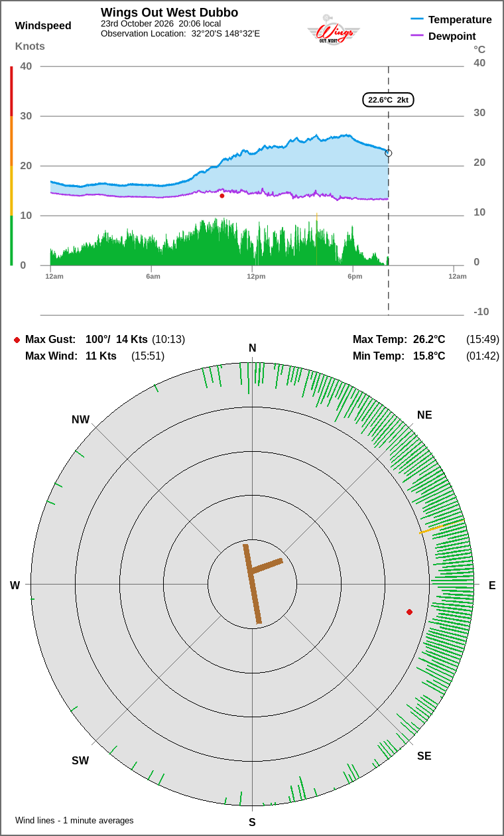
Task: Click the compass 'W' label
Action: coord(15,585)
